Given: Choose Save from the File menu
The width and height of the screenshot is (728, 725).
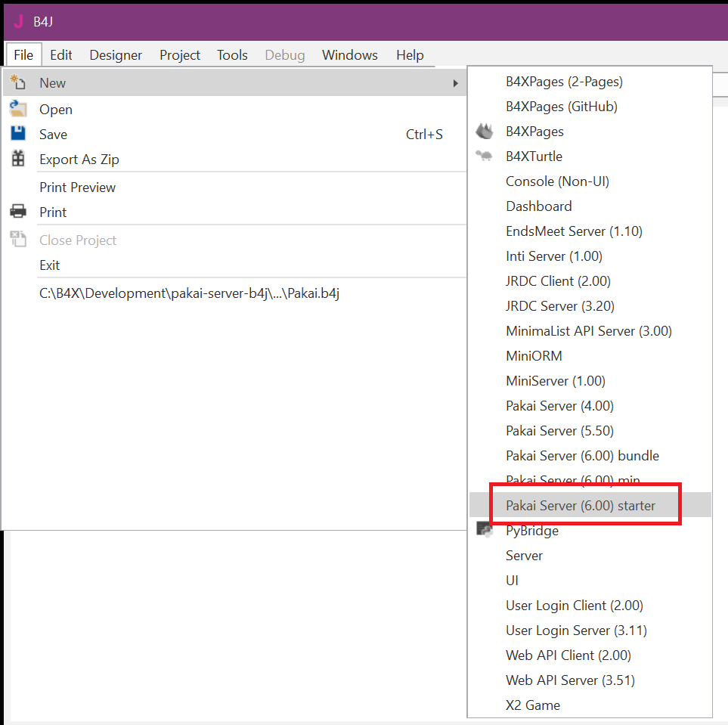Looking at the screenshot, I should [x=234, y=135].
